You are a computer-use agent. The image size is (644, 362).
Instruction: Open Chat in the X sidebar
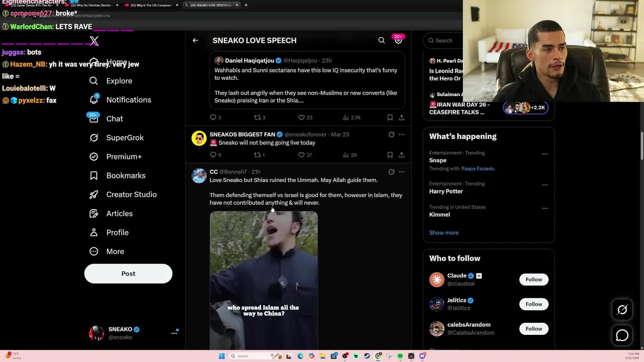107,119
